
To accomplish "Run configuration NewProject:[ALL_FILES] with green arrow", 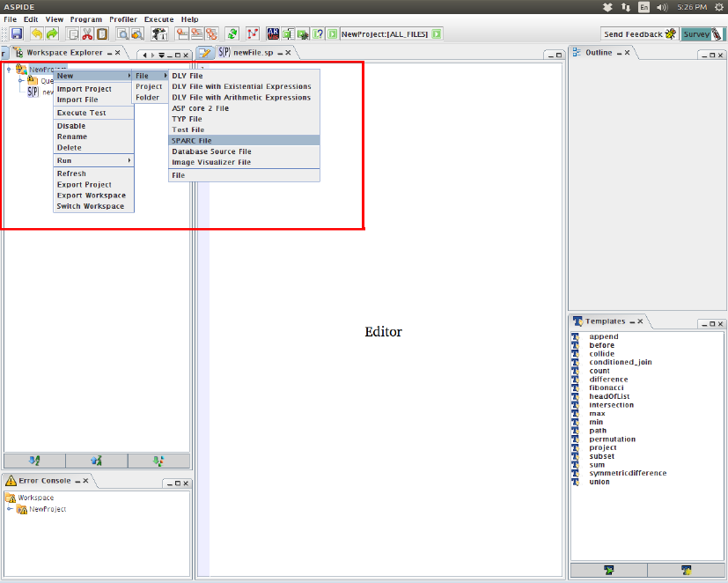I will 437,34.
